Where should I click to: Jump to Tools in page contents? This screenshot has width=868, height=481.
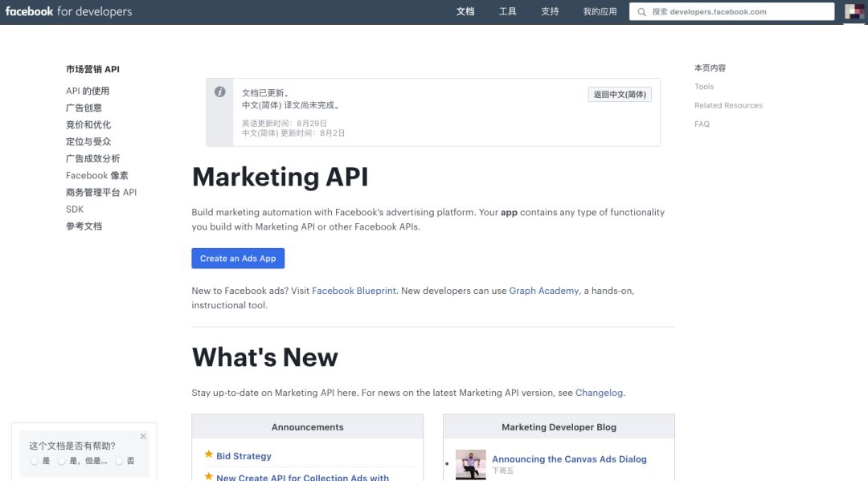click(704, 87)
